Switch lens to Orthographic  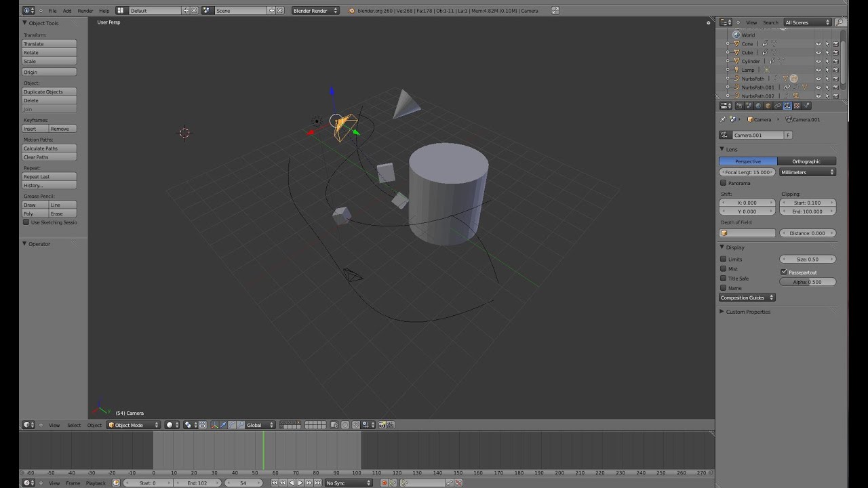point(807,161)
